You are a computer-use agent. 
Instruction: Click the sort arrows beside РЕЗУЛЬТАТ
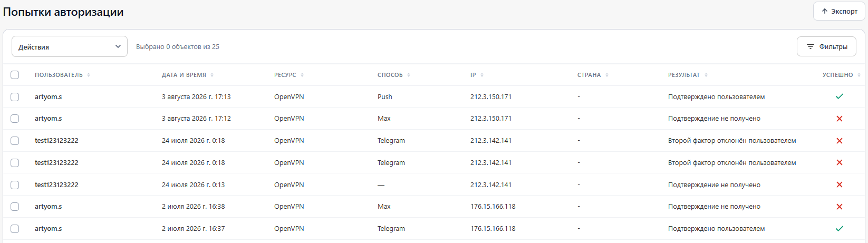pyautogui.click(x=706, y=75)
